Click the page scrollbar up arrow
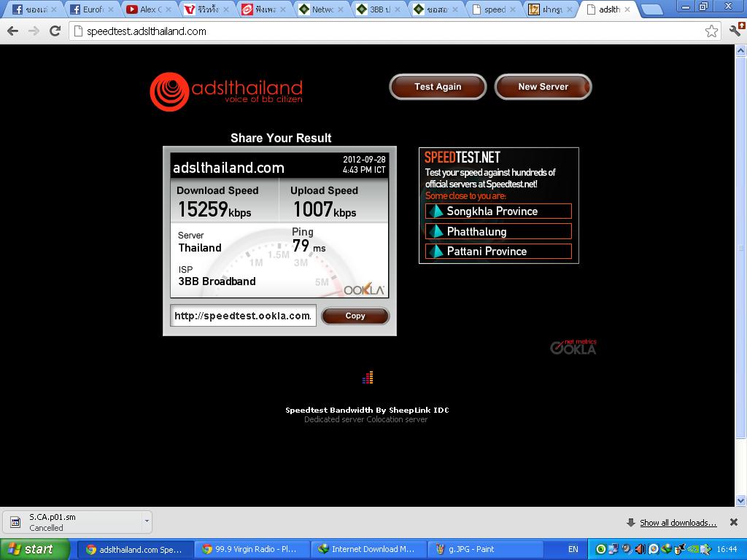 [x=741, y=50]
